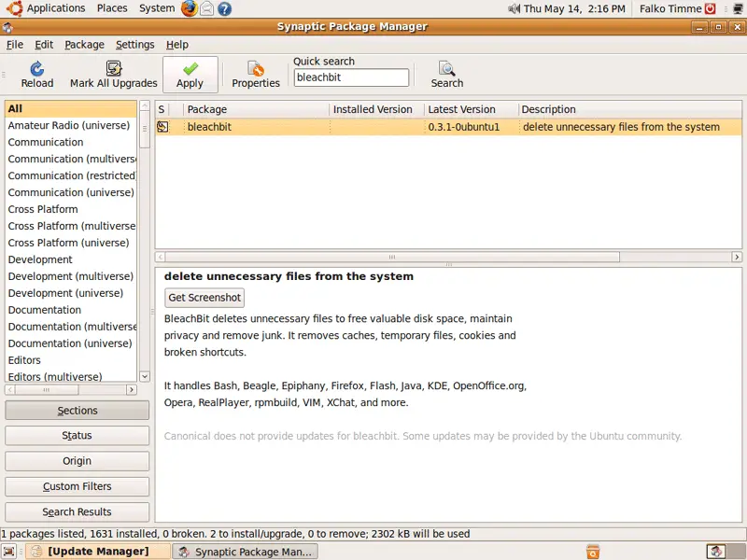
Task: Select the Documentation section
Action: coord(71,310)
